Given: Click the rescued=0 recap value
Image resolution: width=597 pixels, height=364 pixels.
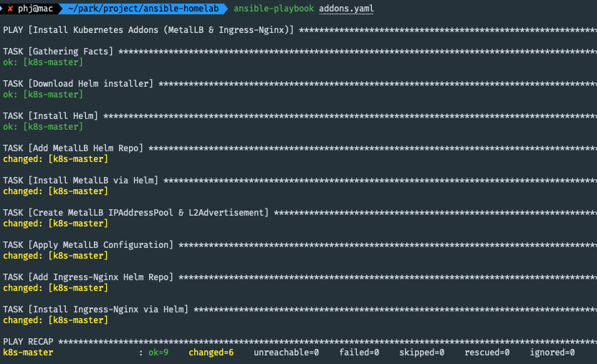Looking at the screenshot, I should click(x=487, y=353).
